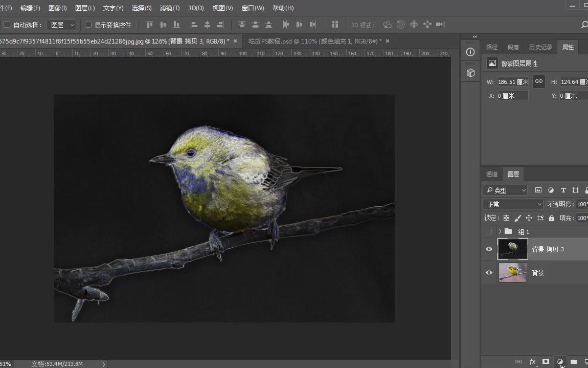Add a layer mask from Layers panel
The width and height of the screenshot is (588, 368).
(546, 361)
